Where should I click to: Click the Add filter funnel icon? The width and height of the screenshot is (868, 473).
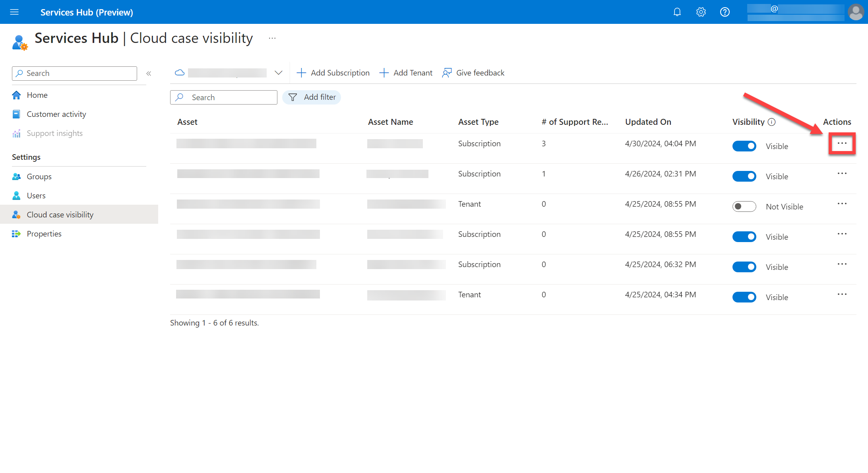[x=293, y=97]
